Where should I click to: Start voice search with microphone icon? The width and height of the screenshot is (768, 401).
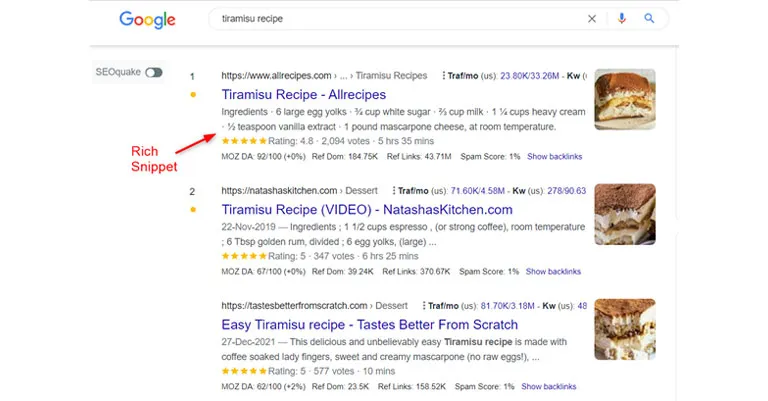coord(622,19)
